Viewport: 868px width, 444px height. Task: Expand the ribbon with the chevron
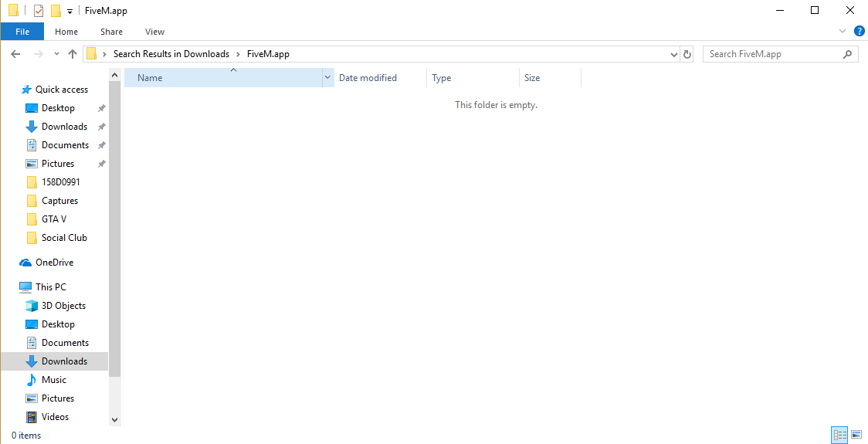click(843, 31)
